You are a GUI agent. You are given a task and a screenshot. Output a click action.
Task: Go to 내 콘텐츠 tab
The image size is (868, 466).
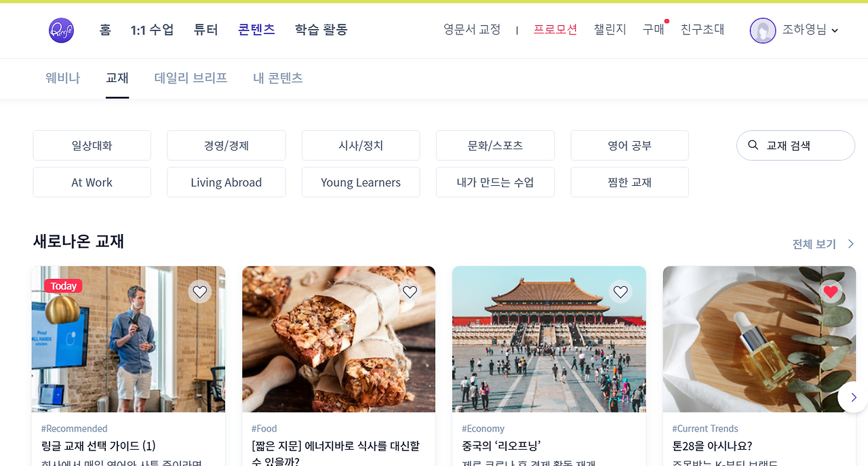click(278, 78)
